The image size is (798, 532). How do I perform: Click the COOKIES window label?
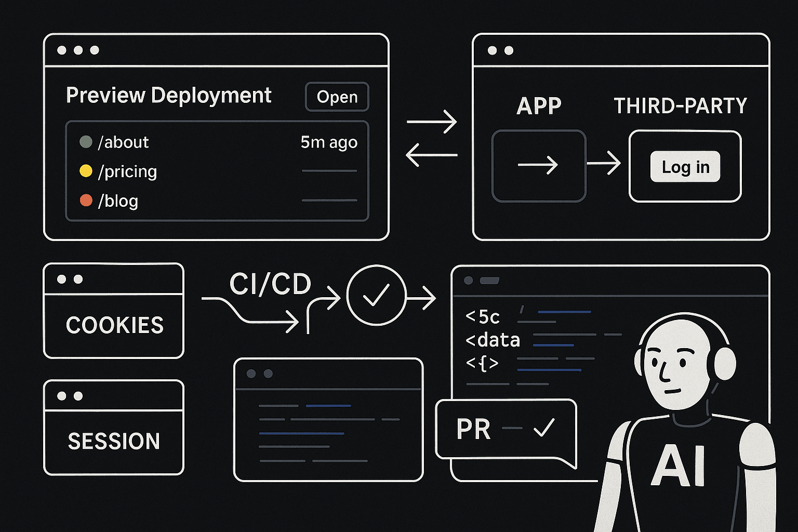[x=115, y=325]
